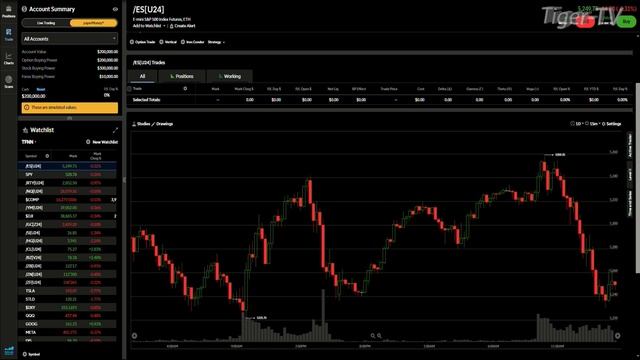Open trades table settings gear icon
This screenshot has height=360, width=640.
click(x=185, y=89)
